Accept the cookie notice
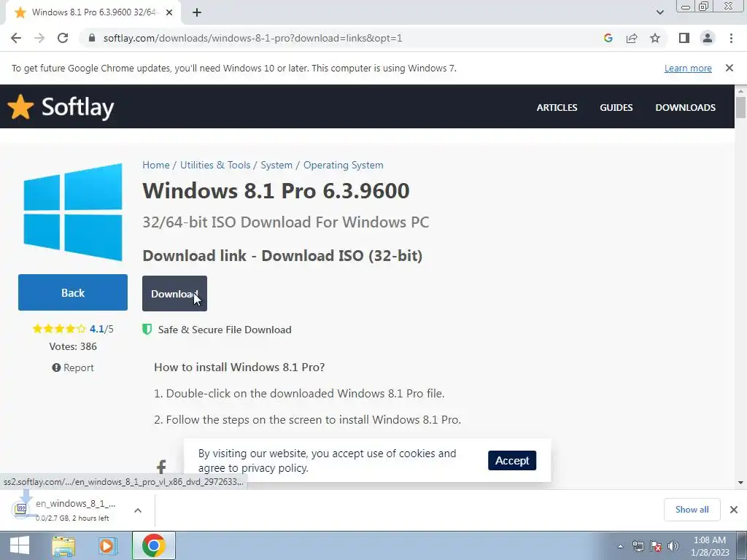This screenshot has height=560, width=747. pyautogui.click(x=512, y=461)
